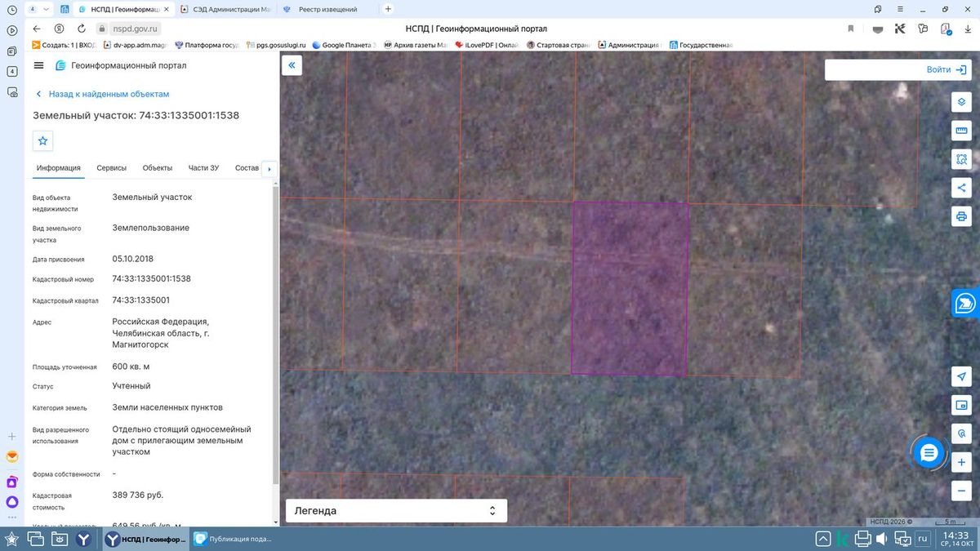Screen dimensions: 980x551
Task: Add the land plot to favorites
Action: click(x=43, y=141)
